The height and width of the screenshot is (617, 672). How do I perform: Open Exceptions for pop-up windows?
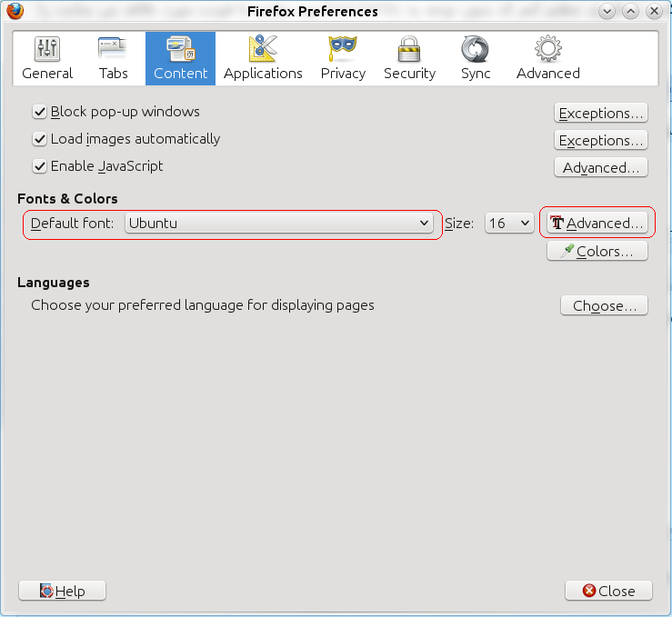pos(601,113)
